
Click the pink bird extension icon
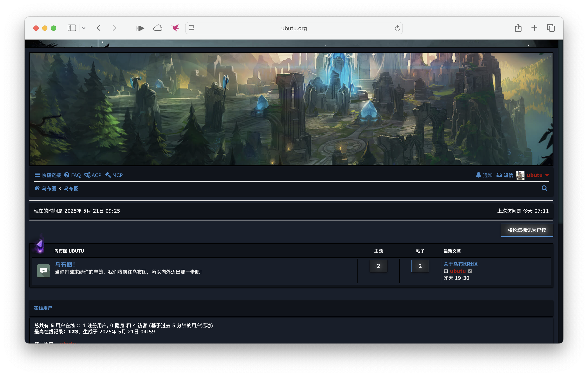(x=175, y=28)
